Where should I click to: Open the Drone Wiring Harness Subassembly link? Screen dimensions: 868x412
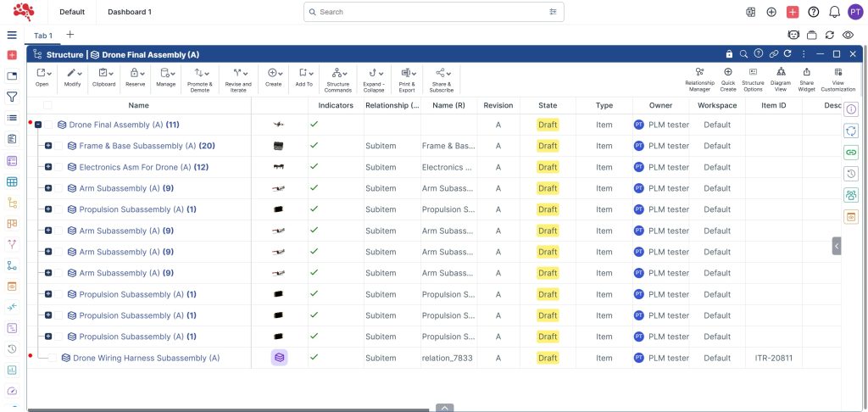(146, 358)
